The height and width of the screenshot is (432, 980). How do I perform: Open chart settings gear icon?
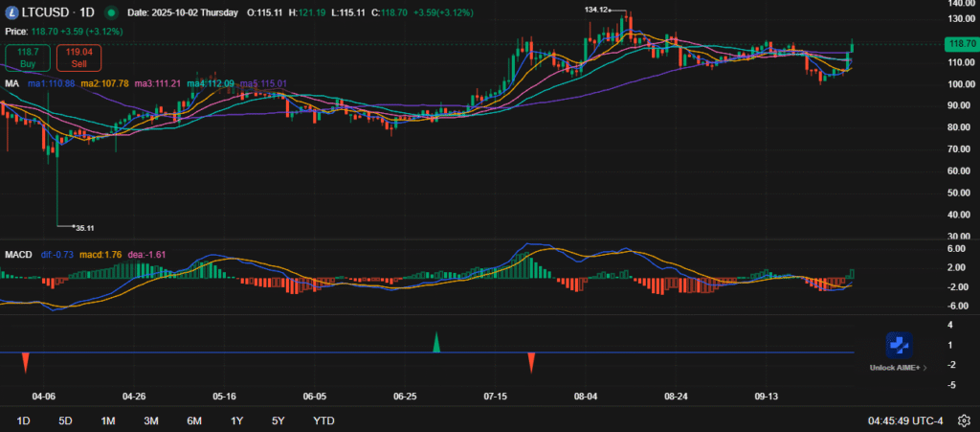pos(963,421)
